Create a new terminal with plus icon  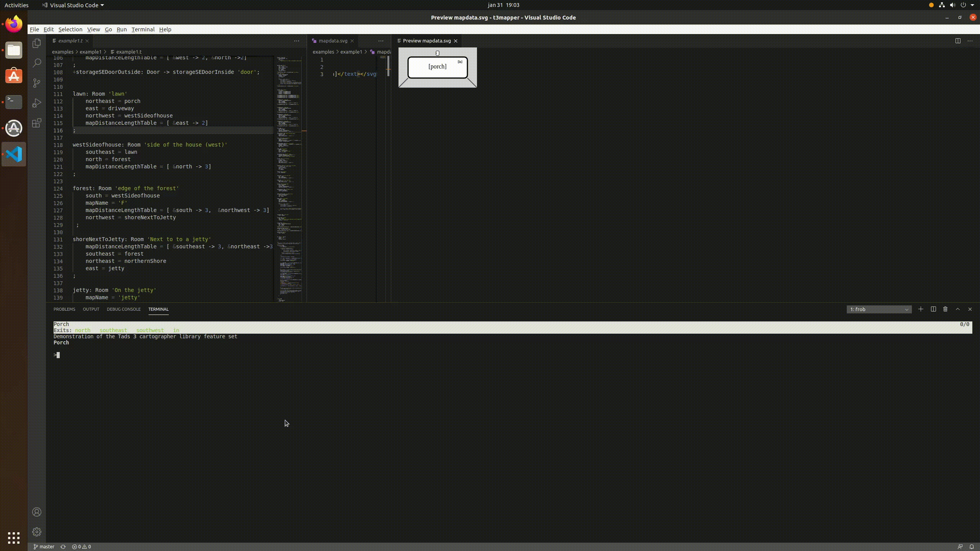(x=921, y=309)
